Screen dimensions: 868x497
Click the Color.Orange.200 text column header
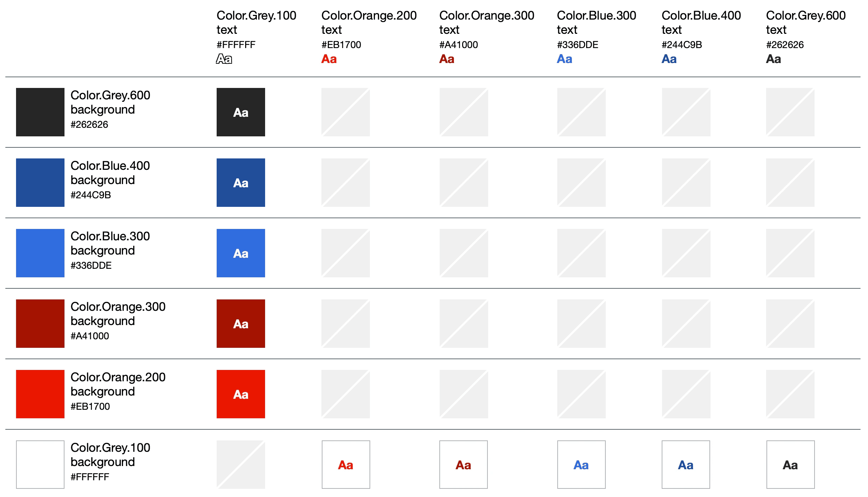point(369,22)
